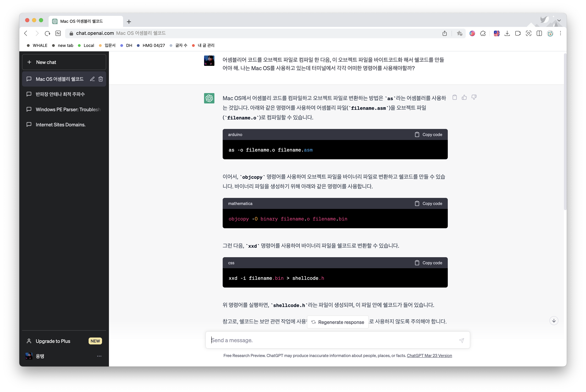Viewport: 586px width, 392px height.
Task: Click the browser reload page icon
Action: (47, 33)
